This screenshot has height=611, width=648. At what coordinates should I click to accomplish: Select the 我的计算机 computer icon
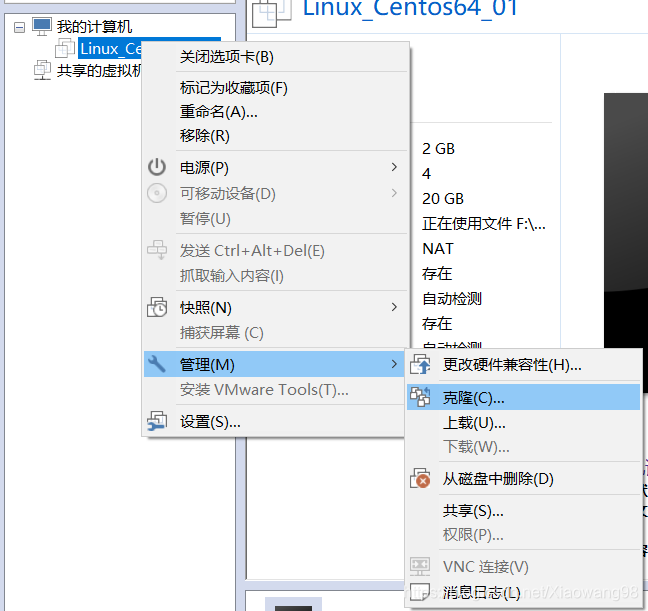(42, 26)
